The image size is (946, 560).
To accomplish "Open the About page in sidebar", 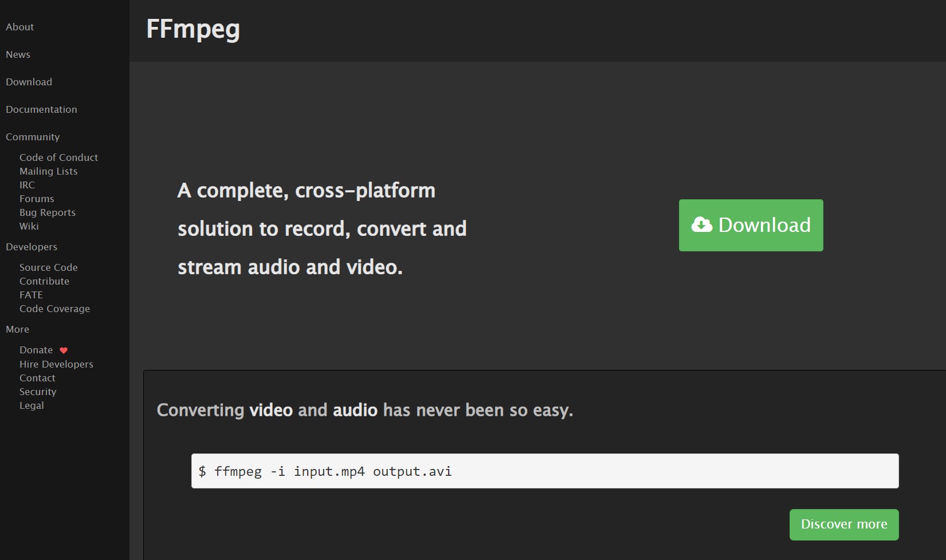I will [x=20, y=27].
